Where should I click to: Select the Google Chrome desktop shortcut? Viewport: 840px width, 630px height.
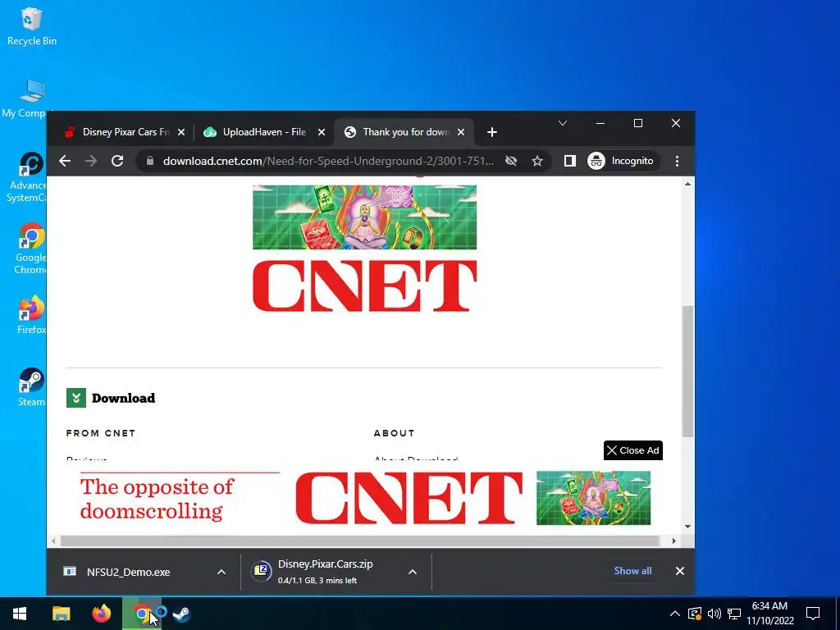click(30, 249)
